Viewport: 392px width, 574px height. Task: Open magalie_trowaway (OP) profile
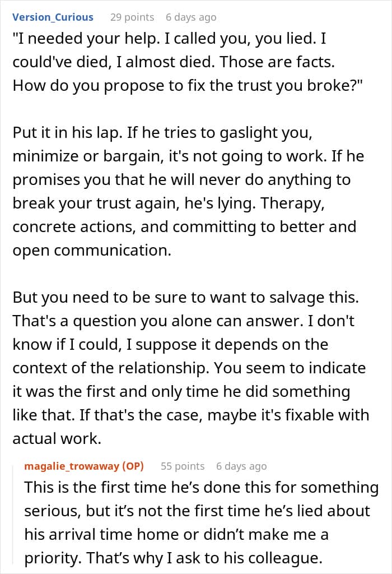pyautogui.click(x=84, y=466)
